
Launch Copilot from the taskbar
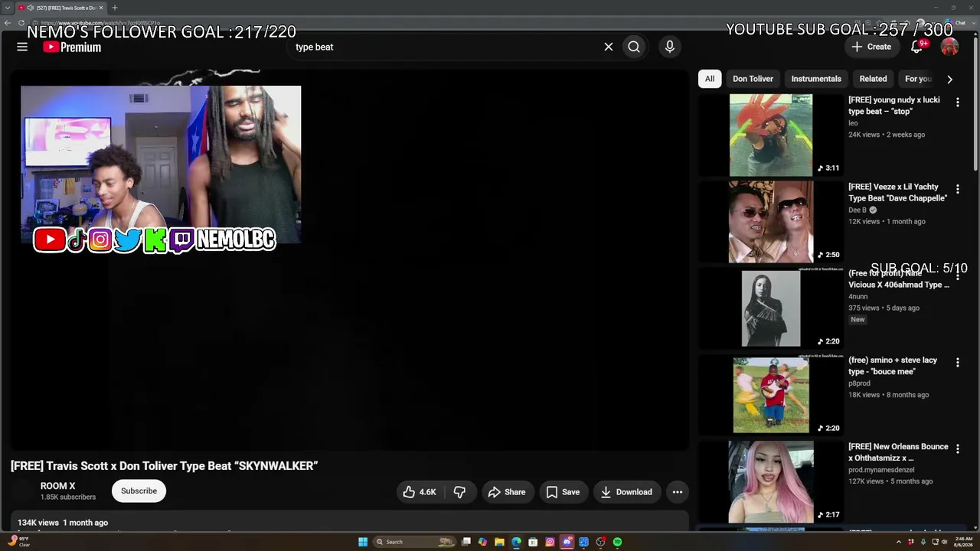[482, 542]
